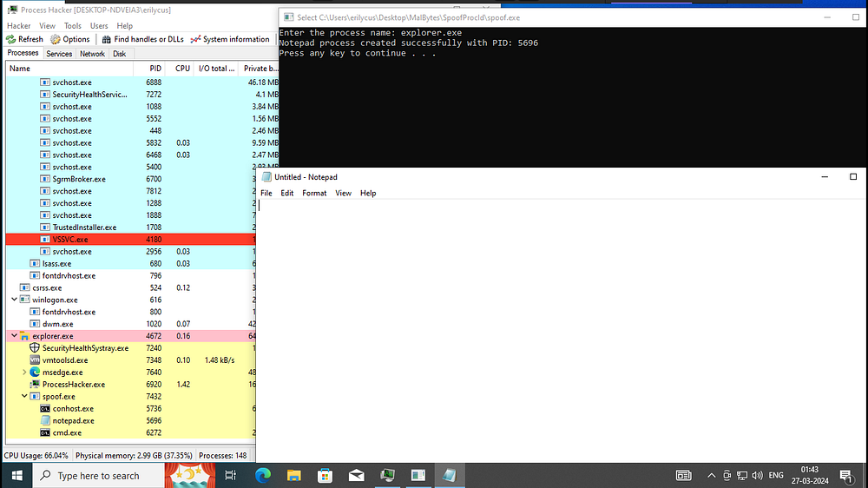Viewport: 868px width, 488px height.
Task: Open the Windows Start menu
Action: (x=16, y=475)
